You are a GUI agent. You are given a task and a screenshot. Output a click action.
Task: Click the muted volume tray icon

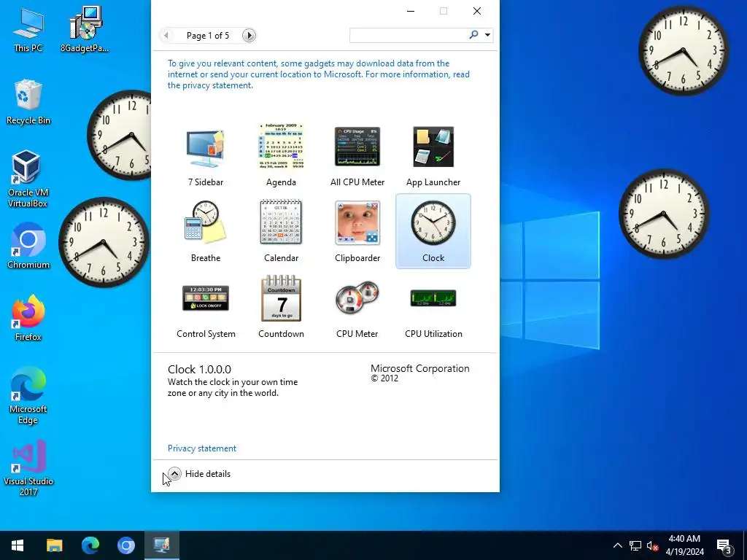click(653, 545)
